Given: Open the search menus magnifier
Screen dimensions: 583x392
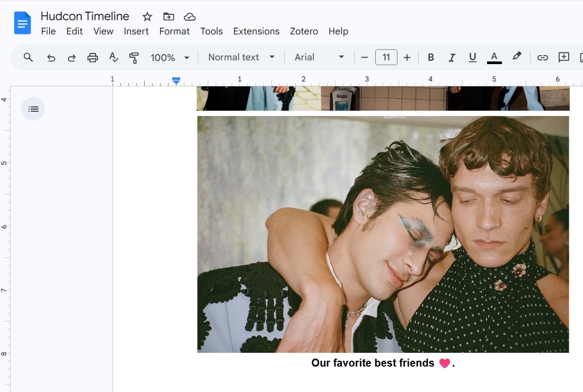Looking at the screenshot, I should 28,57.
